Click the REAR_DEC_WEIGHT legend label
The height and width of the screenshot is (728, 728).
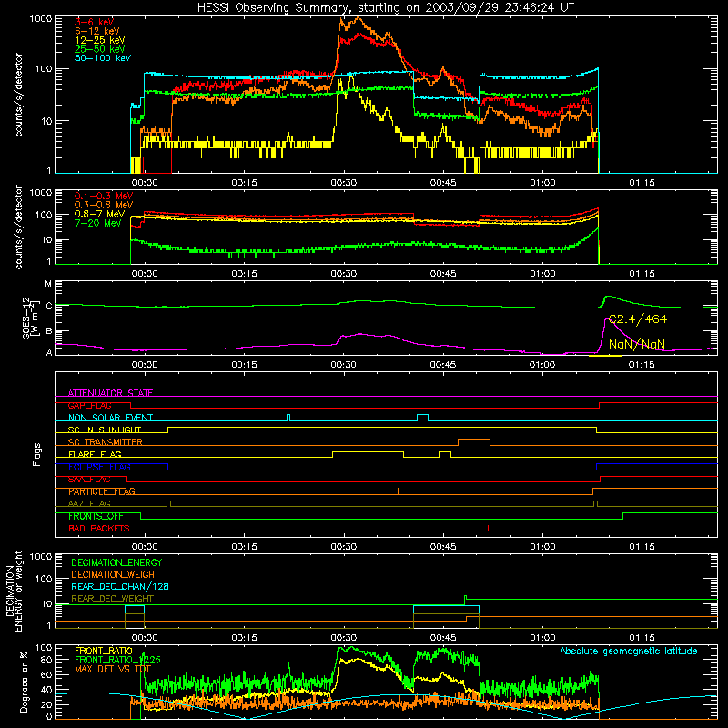pyautogui.click(x=112, y=599)
